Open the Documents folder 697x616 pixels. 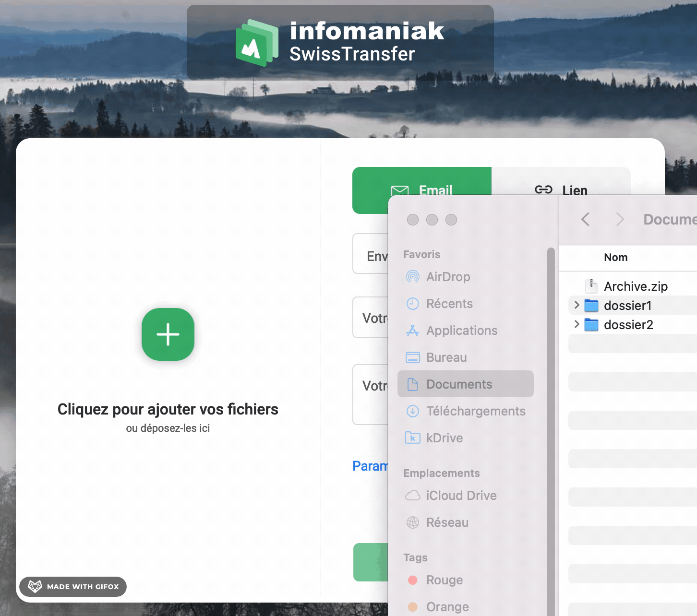[459, 384]
